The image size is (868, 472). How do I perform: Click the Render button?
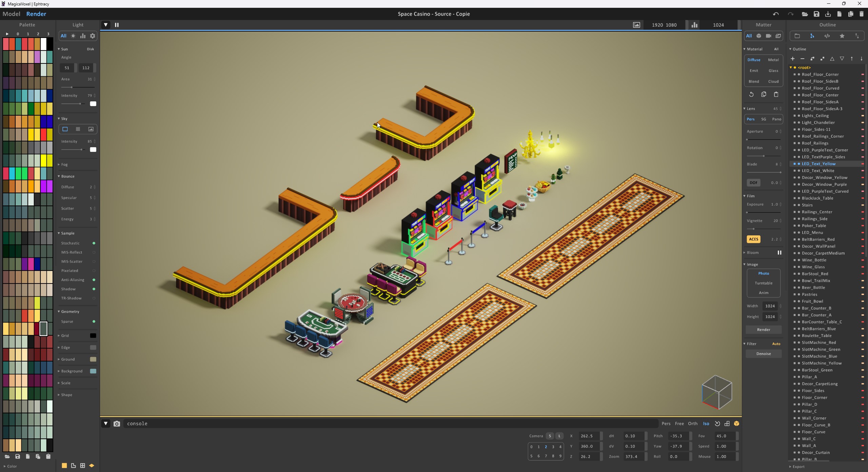pyautogui.click(x=763, y=330)
